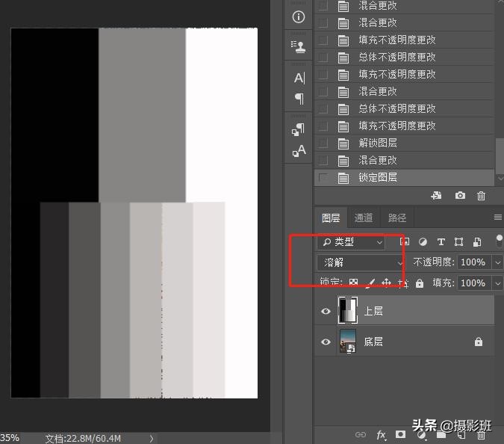Filter layers by adjustment layers icon
The height and width of the screenshot is (444, 504).
pos(423,241)
